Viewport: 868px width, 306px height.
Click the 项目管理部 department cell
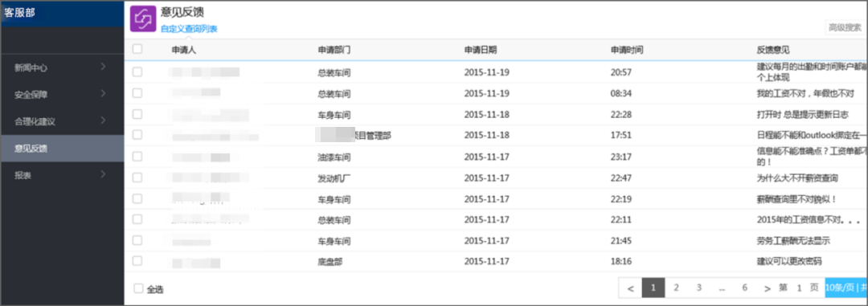pos(353,136)
